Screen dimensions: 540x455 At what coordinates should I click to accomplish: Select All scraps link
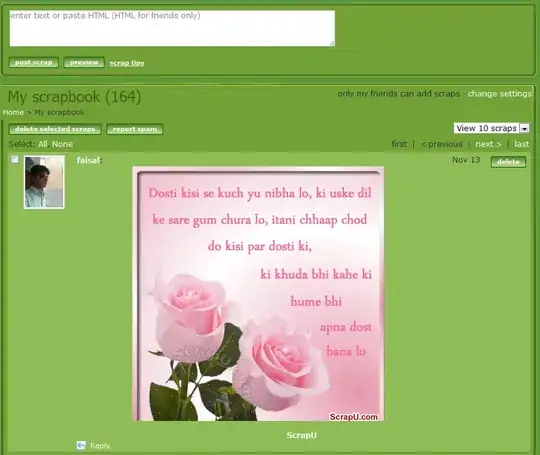pos(43,144)
